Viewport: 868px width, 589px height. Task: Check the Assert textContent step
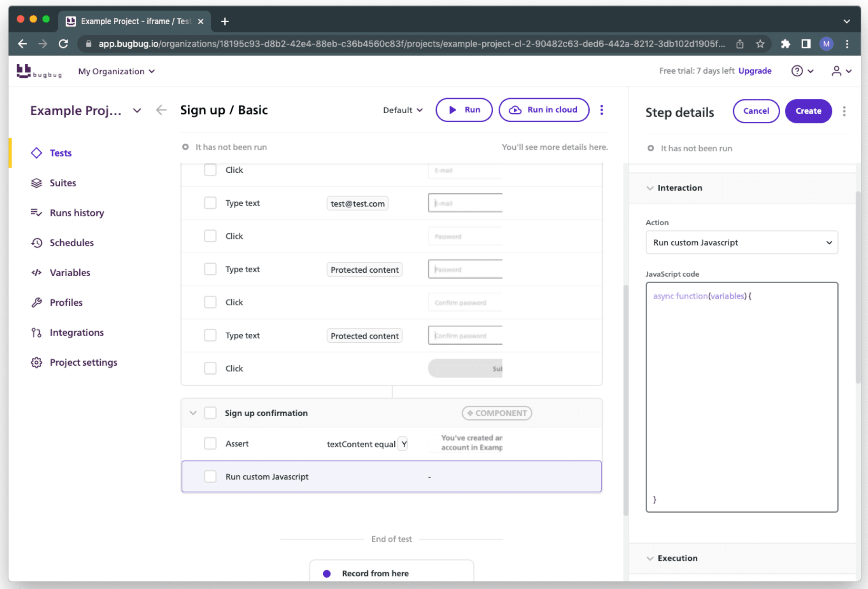[x=210, y=444]
